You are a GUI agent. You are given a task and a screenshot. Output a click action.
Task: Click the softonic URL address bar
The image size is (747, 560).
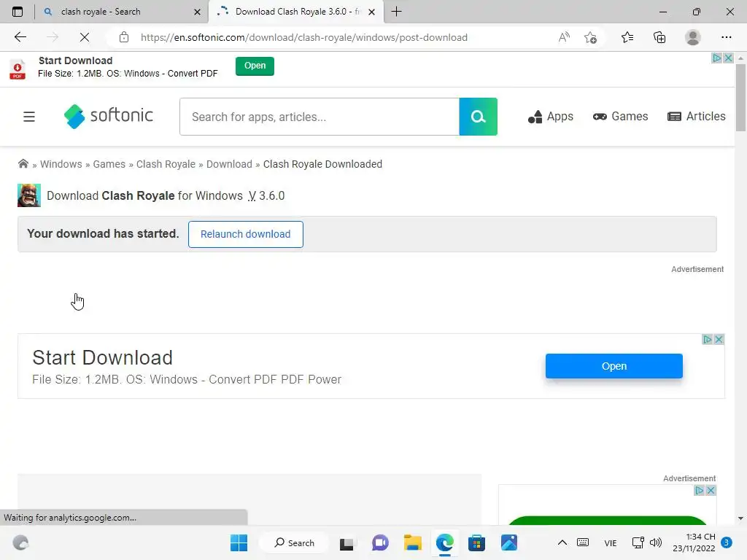[304, 37]
